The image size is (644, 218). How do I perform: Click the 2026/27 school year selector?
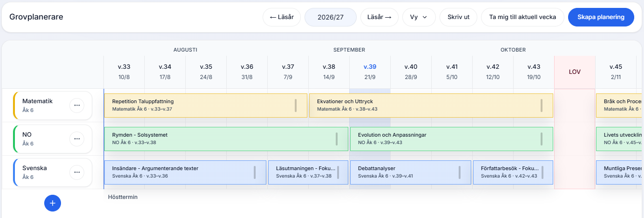(331, 17)
